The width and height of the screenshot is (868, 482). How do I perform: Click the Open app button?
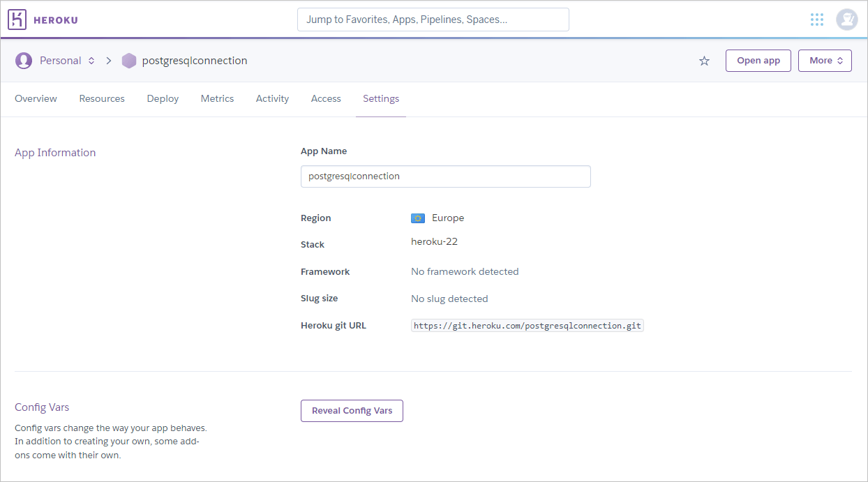758,61
